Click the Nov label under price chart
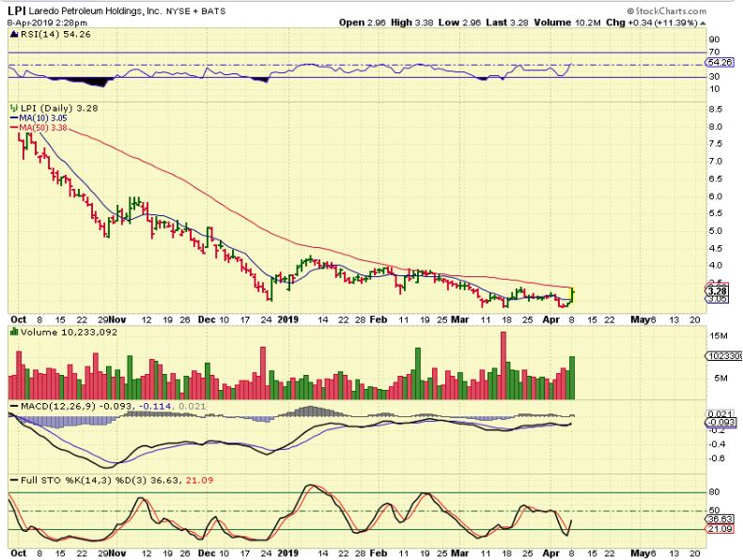Screen dimensions: 743x560 [117, 319]
